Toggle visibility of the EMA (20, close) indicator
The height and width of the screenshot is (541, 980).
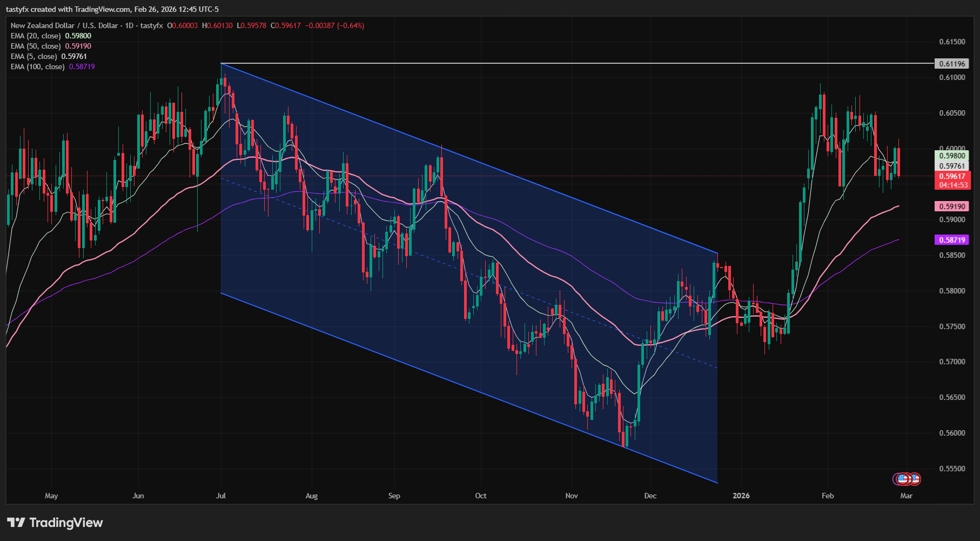tap(35, 36)
